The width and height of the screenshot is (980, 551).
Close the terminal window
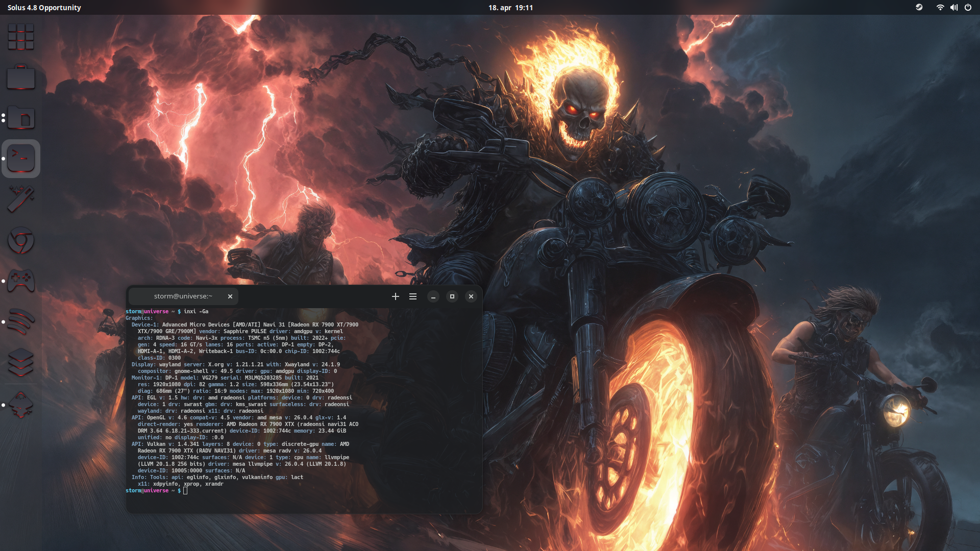[471, 296]
